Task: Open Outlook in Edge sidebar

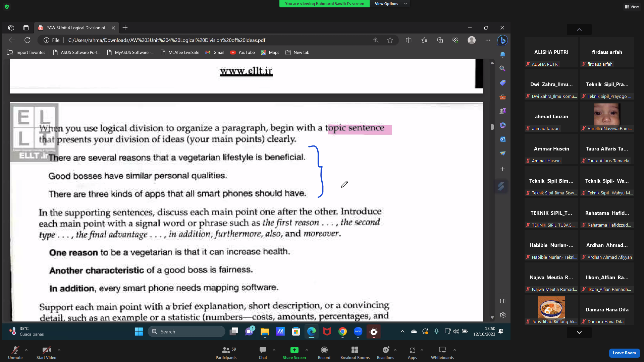Action: tap(502, 139)
